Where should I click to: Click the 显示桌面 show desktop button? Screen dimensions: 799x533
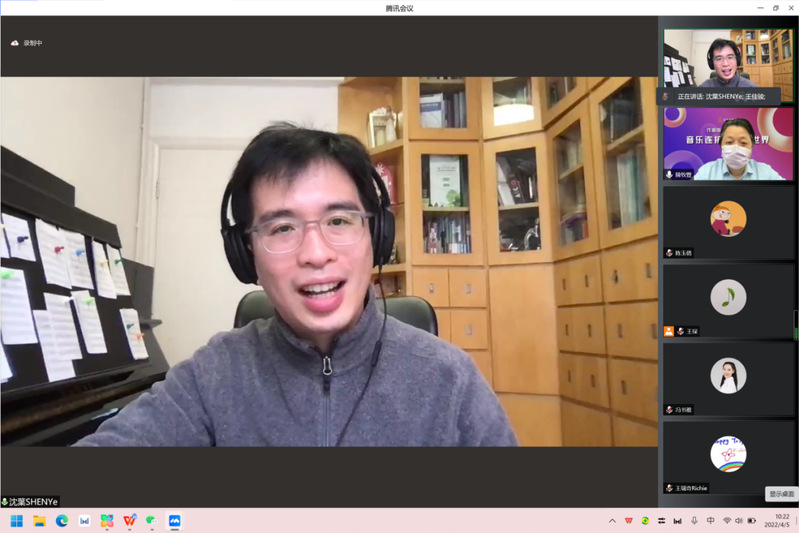pos(781,494)
